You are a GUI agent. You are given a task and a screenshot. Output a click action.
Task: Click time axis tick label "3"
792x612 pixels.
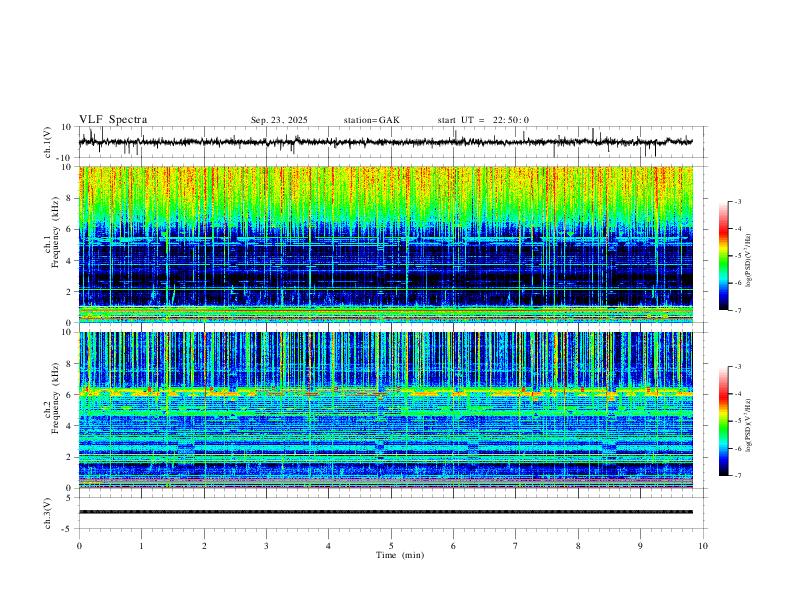[x=266, y=546]
